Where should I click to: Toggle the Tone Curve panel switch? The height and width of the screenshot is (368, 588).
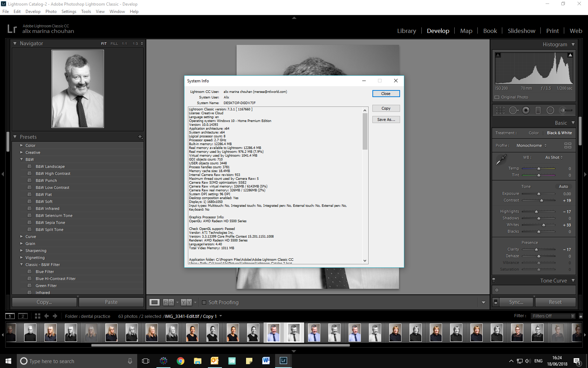tap(494, 280)
